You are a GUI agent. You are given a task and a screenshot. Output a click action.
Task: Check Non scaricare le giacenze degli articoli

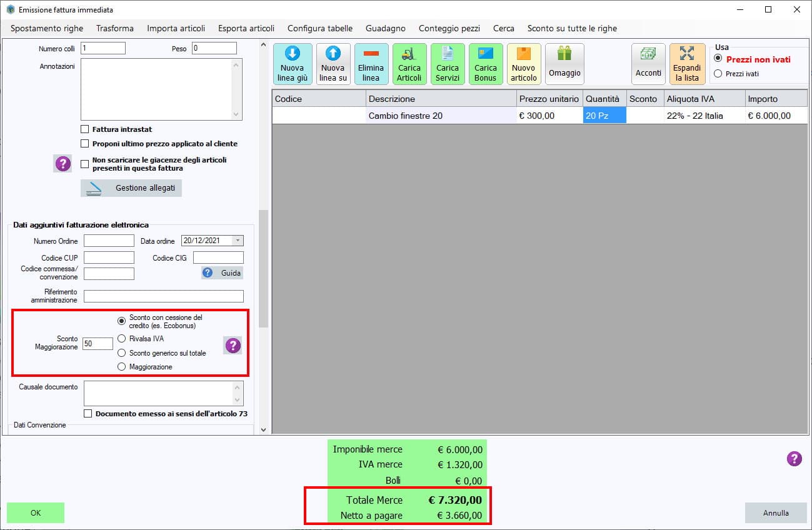[x=85, y=164]
